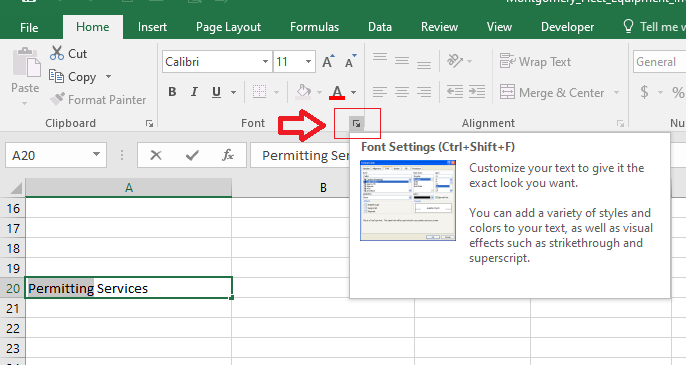Enable Wrap Text
Viewport: 686px width, 365px height.
click(535, 62)
